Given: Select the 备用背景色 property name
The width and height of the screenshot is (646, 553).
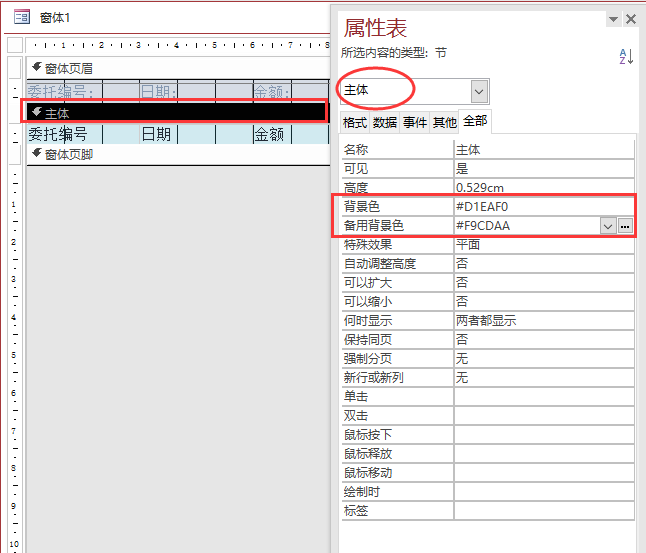Looking at the screenshot, I should [374, 226].
